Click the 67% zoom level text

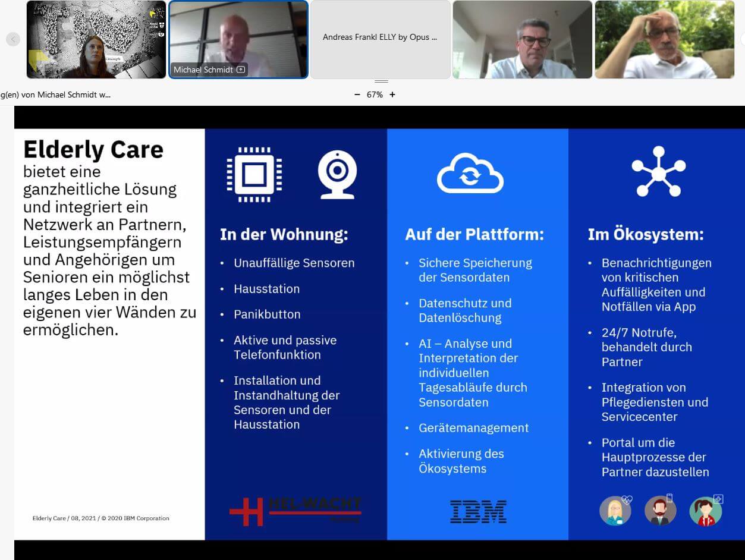tap(375, 95)
